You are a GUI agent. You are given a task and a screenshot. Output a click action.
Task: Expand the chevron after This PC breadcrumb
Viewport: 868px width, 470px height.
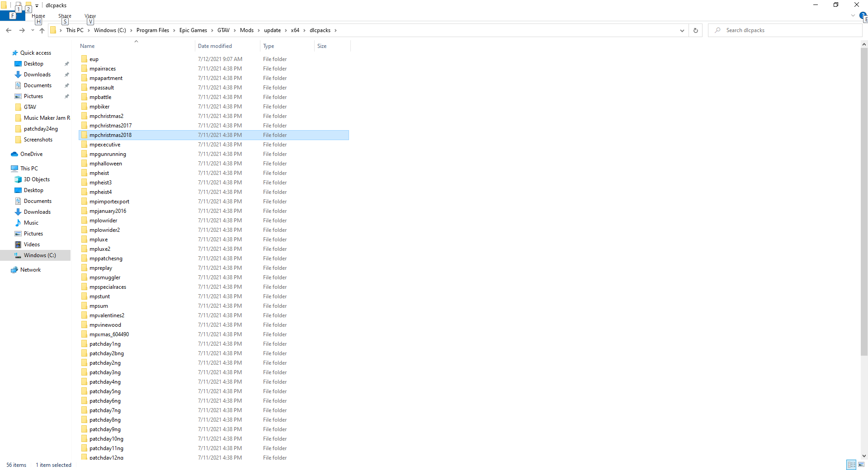click(89, 30)
